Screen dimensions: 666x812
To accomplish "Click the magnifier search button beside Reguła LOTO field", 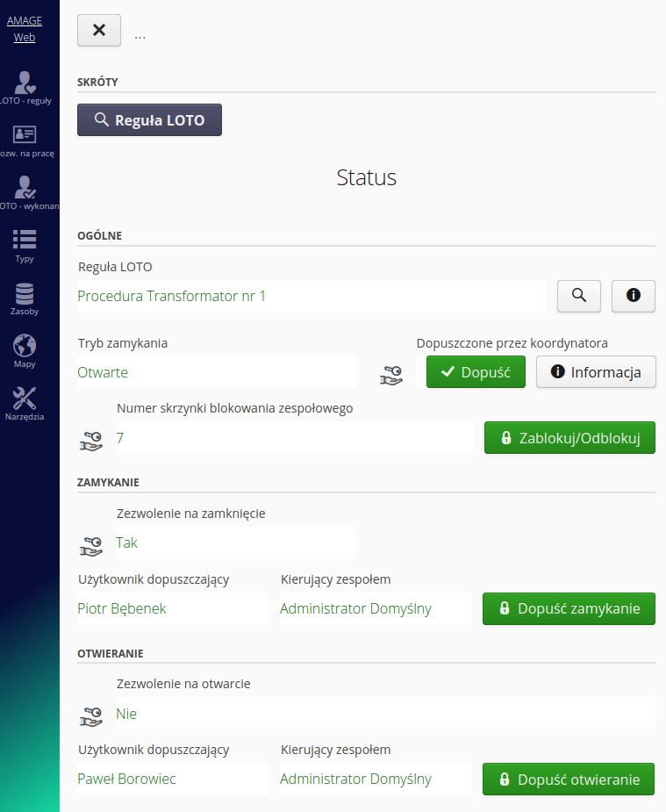I will pos(579,296).
